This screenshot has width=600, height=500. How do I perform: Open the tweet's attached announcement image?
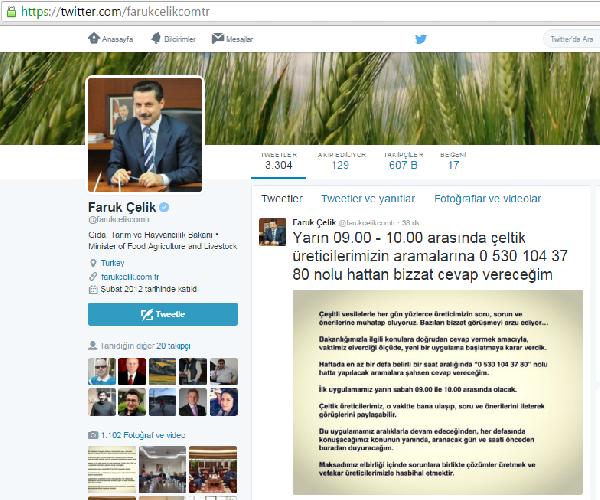pos(438,392)
